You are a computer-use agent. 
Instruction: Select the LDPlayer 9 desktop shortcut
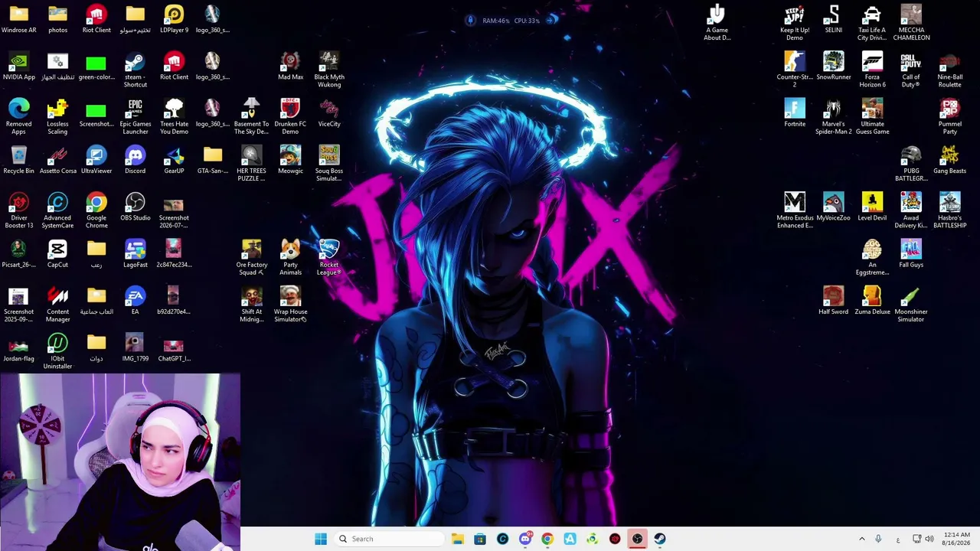coord(174,20)
